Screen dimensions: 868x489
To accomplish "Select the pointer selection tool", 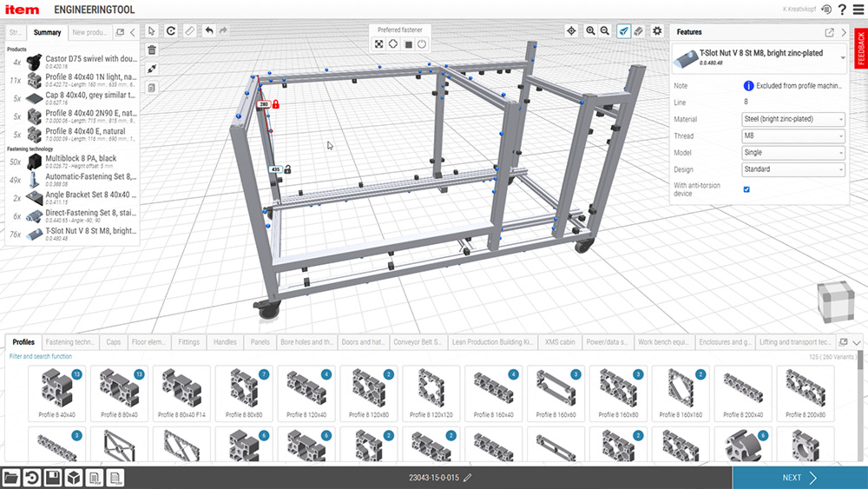I will [x=152, y=31].
